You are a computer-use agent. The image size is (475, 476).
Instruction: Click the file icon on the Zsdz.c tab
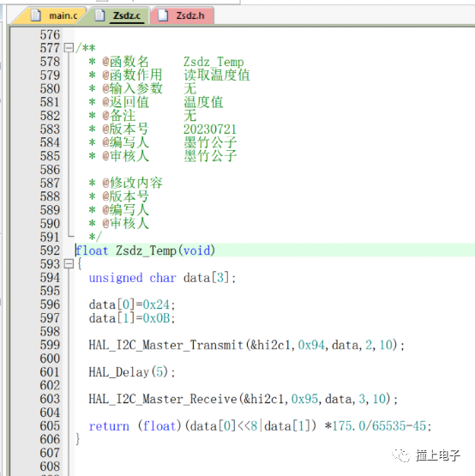tap(99, 15)
